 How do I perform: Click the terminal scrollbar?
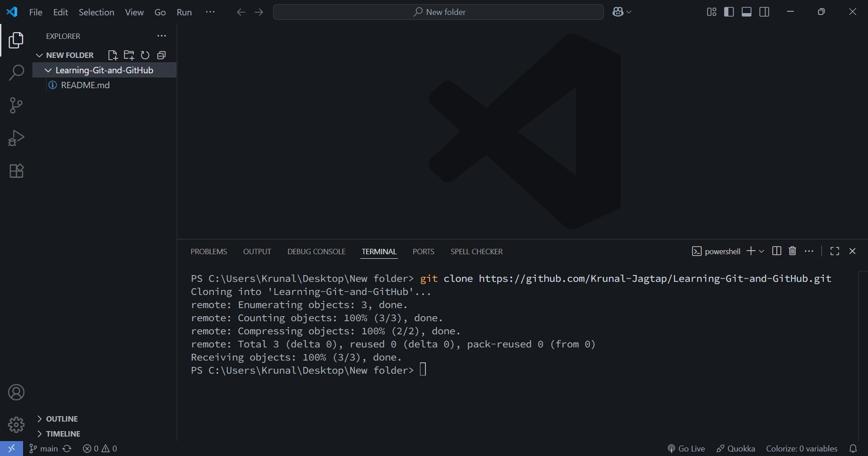863,355
